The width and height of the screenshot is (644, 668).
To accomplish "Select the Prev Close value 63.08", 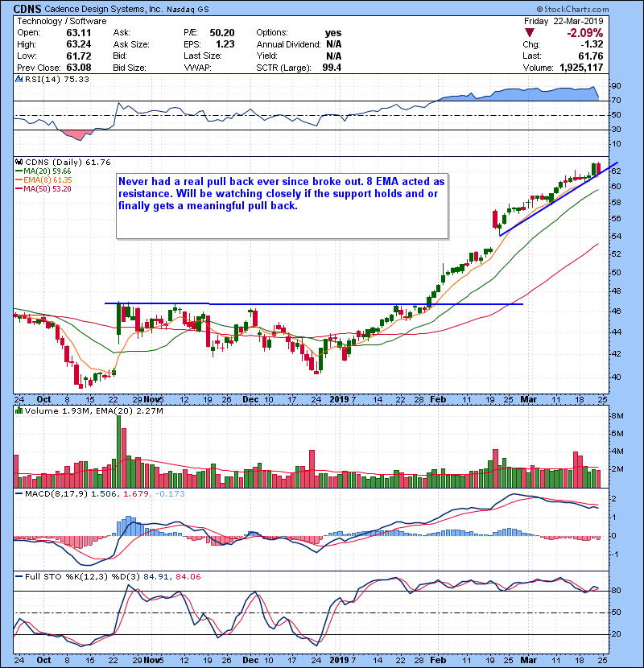I will pyautogui.click(x=78, y=68).
